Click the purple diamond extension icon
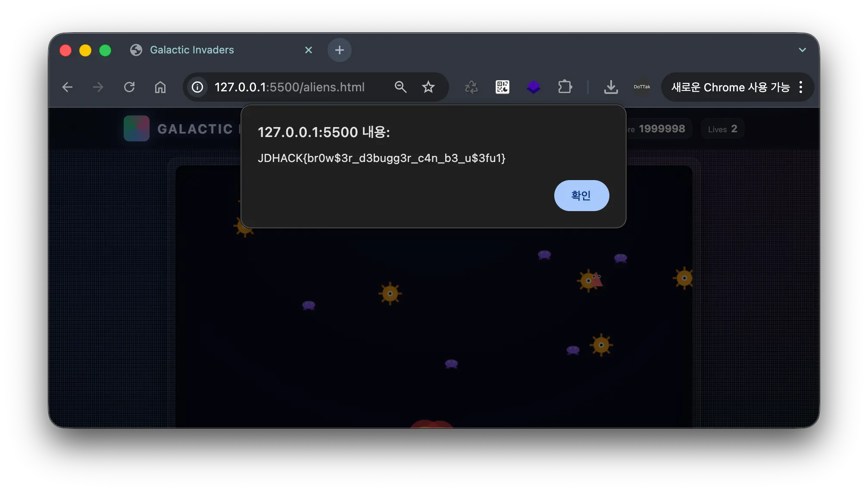 tap(533, 87)
